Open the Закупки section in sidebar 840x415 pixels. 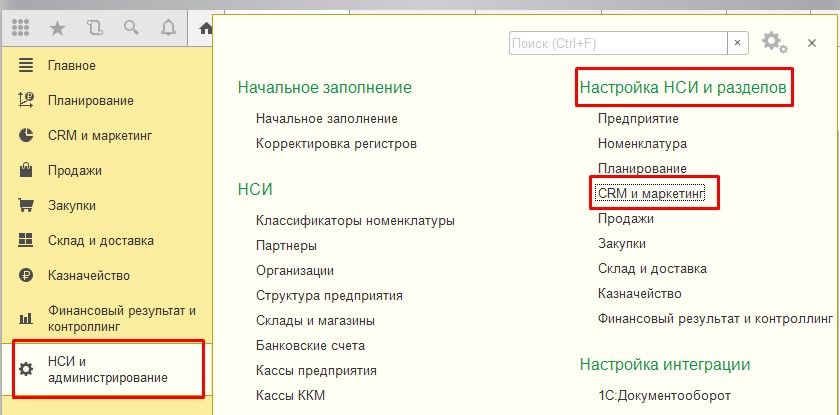click(x=72, y=206)
